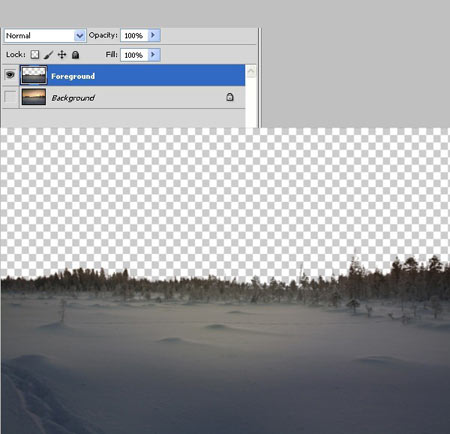
Task: Toggle lock transparent pixels icon
Action: [x=35, y=55]
